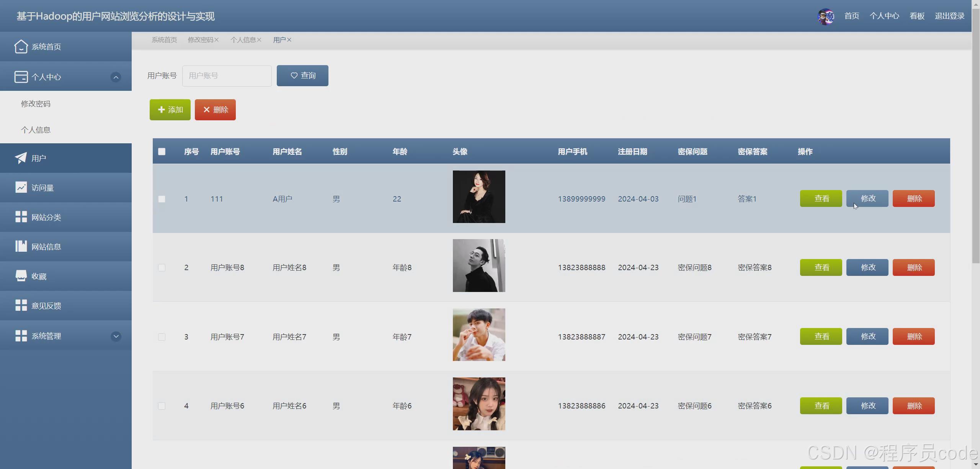Click the home icon beside 系统首页
This screenshot has height=469, width=980.
21,47
